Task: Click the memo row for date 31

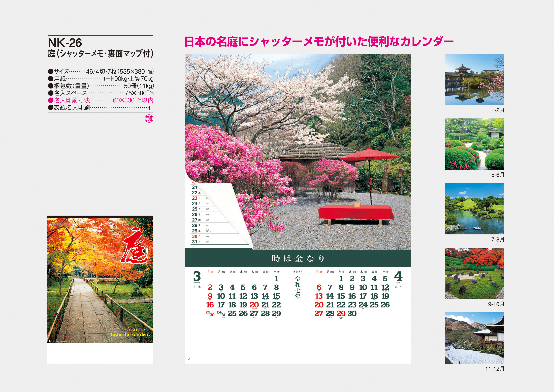Action: (x=217, y=242)
